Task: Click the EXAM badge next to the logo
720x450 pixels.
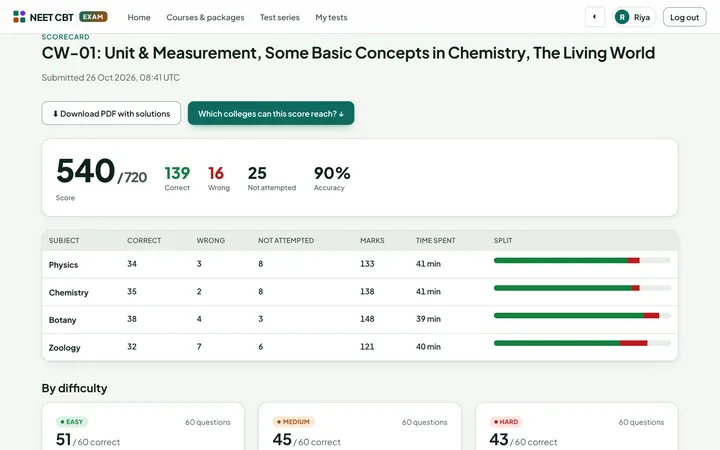Action: click(93, 17)
